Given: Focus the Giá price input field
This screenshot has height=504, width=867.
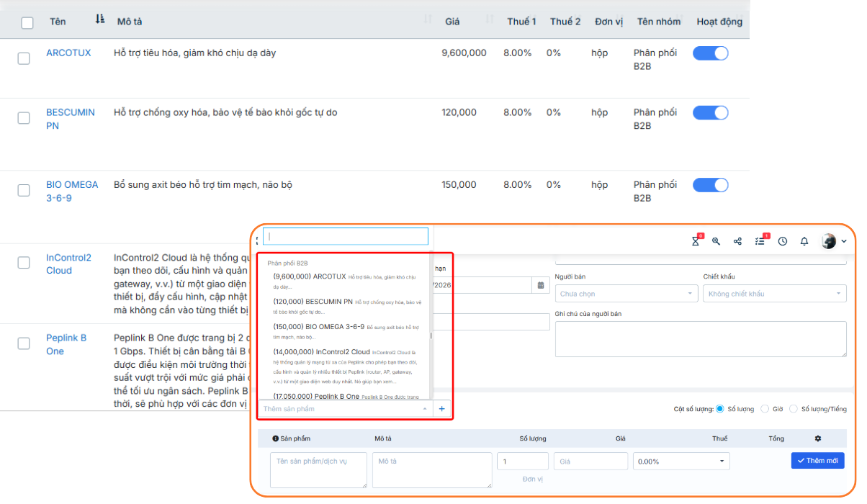Looking at the screenshot, I should 590,462.
